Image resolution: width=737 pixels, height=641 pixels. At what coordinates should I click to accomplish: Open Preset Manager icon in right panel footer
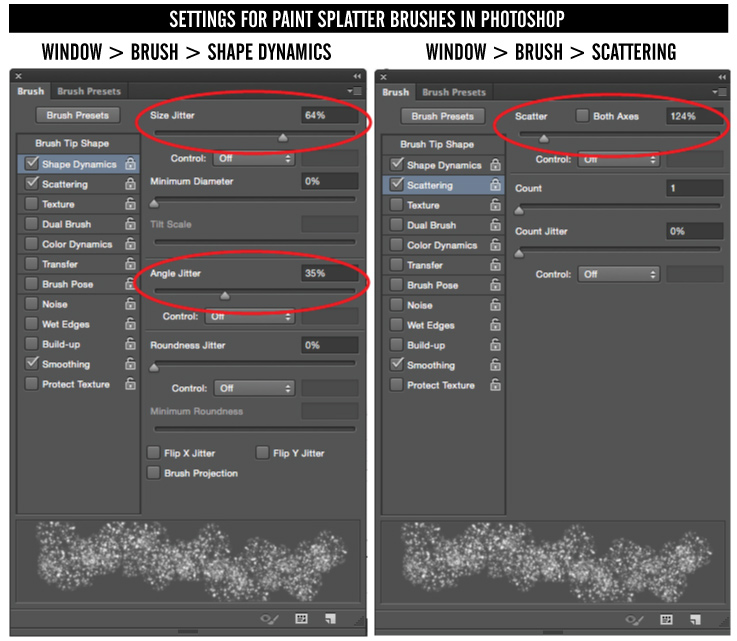click(x=666, y=619)
